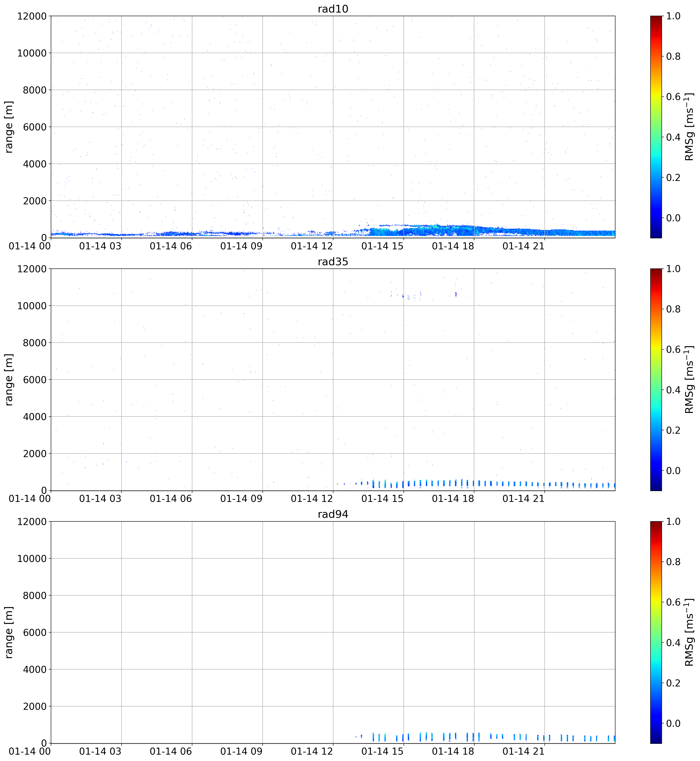Viewport: 700px width, 761px height.
Task: Click the 12000 y-tick on rad10 plot
Action: [32, 16]
